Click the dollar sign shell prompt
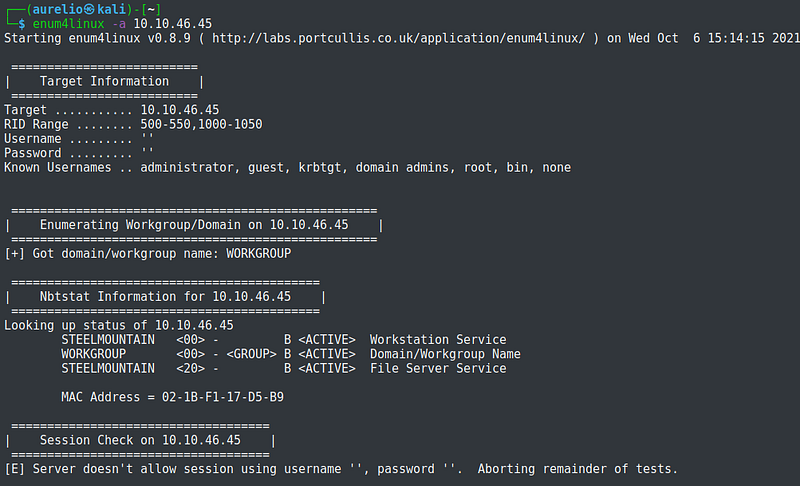Screen dimensions: 800x486 click(x=22, y=23)
